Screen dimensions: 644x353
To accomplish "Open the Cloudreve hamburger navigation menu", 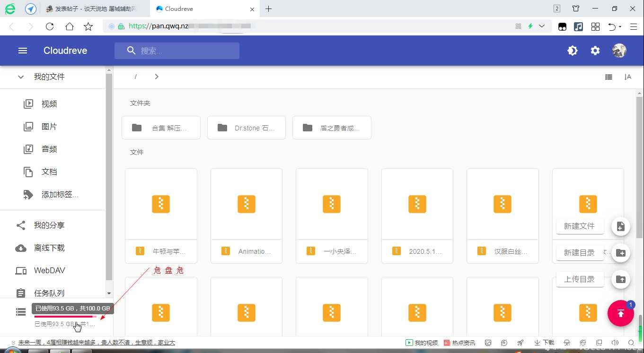I will [x=23, y=51].
